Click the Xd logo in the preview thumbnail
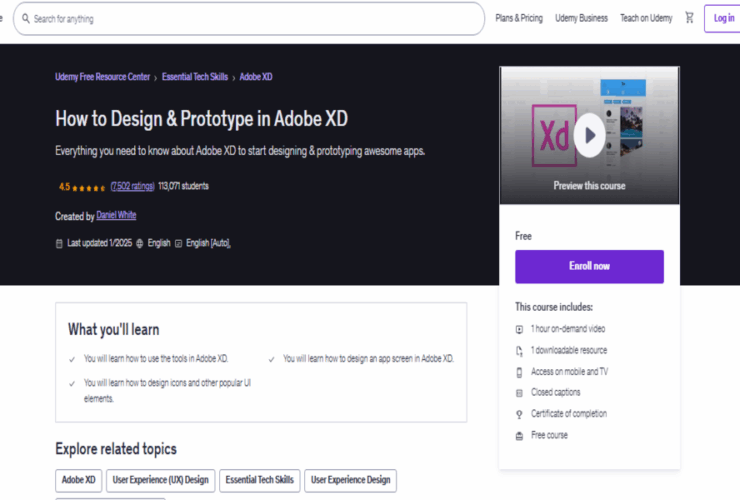 coord(554,136)
